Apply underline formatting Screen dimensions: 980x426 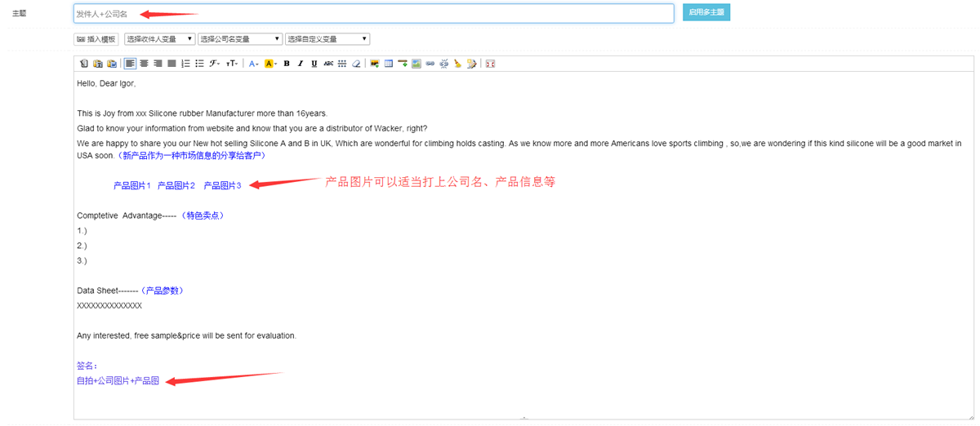pyautogui.click(x=314, y=64)
